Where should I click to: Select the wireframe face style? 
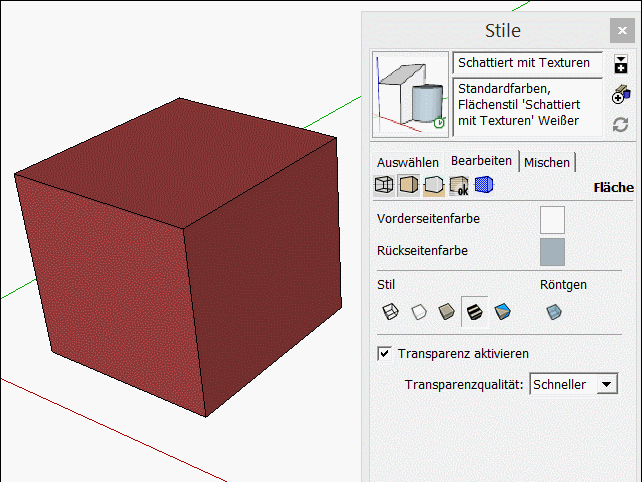[390, 312]
